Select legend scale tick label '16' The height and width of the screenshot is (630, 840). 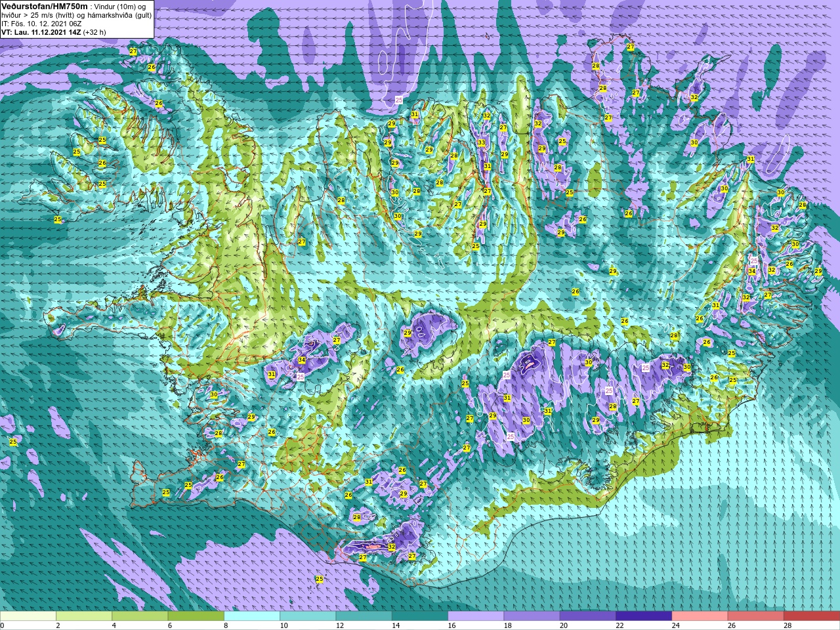coord(451,625)
